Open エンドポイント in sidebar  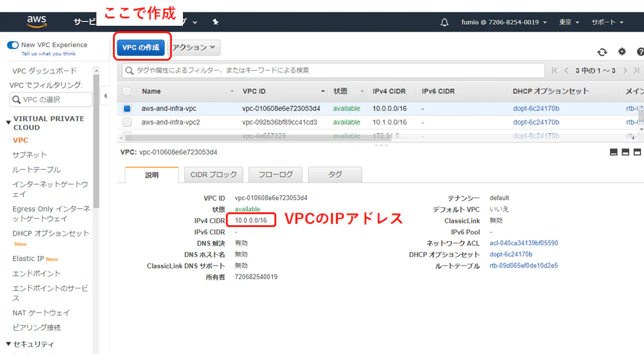tap(36, 274)
